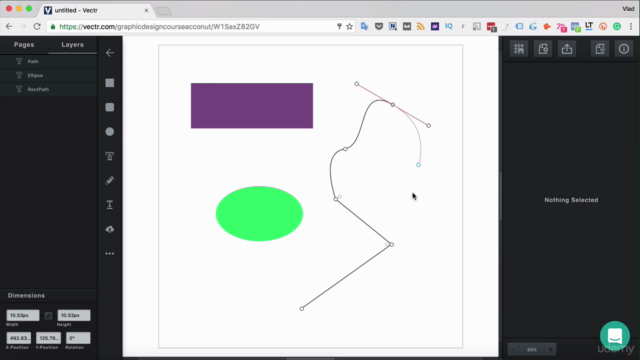Click the 95% zoom level field

pyautogui.click(x=532, y=349)
